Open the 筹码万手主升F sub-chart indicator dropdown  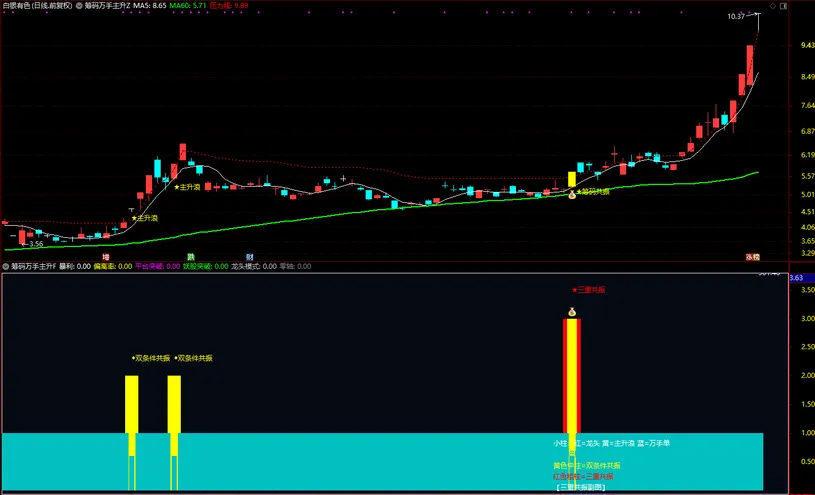[6, 266]
